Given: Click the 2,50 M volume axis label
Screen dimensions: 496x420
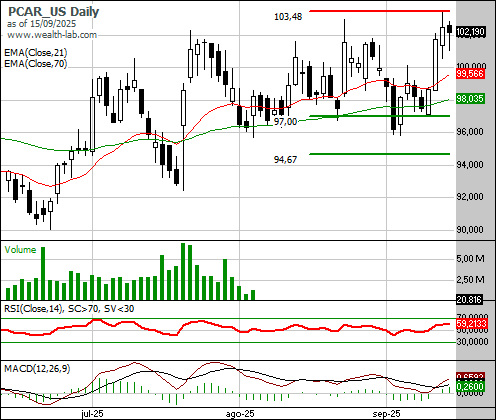Looking at the screenshot, I should pyautogui.click(x=471, y=279).
